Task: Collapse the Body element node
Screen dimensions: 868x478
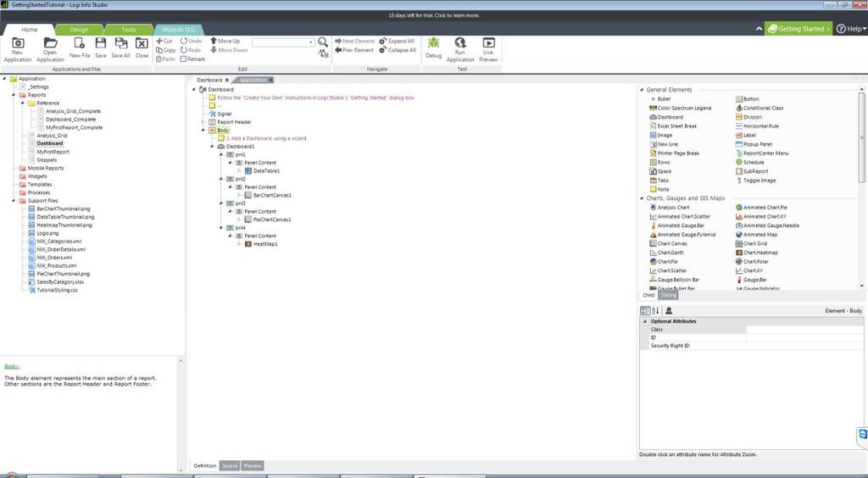Action: point(203,130)
